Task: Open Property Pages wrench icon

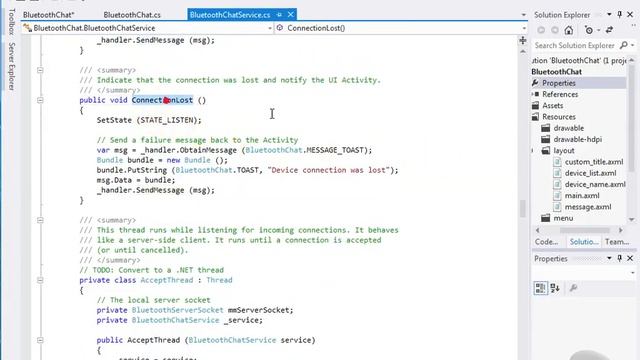Action: (573, 288)
